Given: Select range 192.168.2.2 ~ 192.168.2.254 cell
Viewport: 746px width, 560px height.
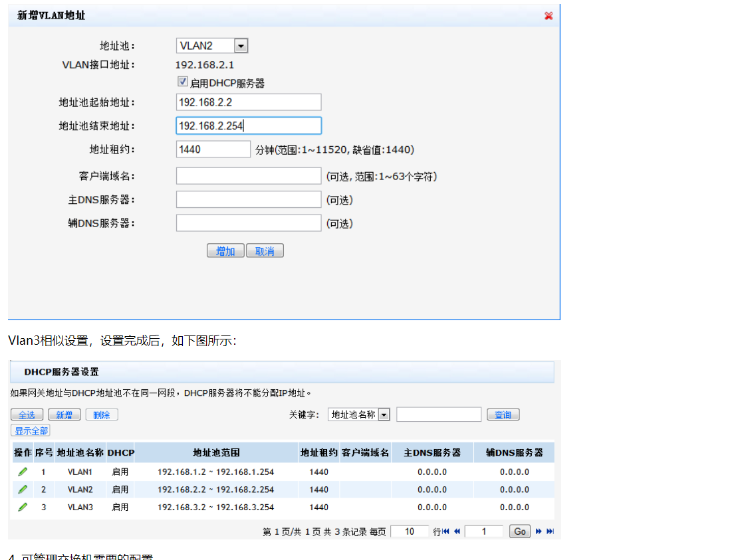Looking at the screenshot, I should tap(216, 490).
